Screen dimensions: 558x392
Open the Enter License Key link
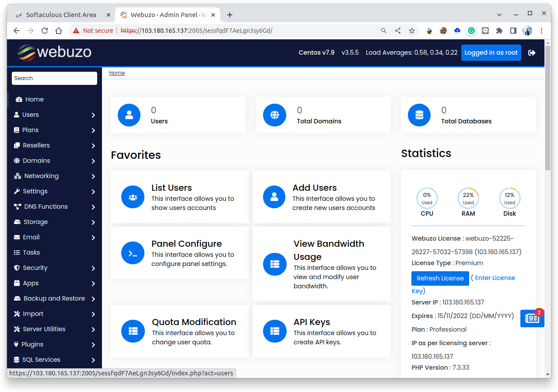495,278
